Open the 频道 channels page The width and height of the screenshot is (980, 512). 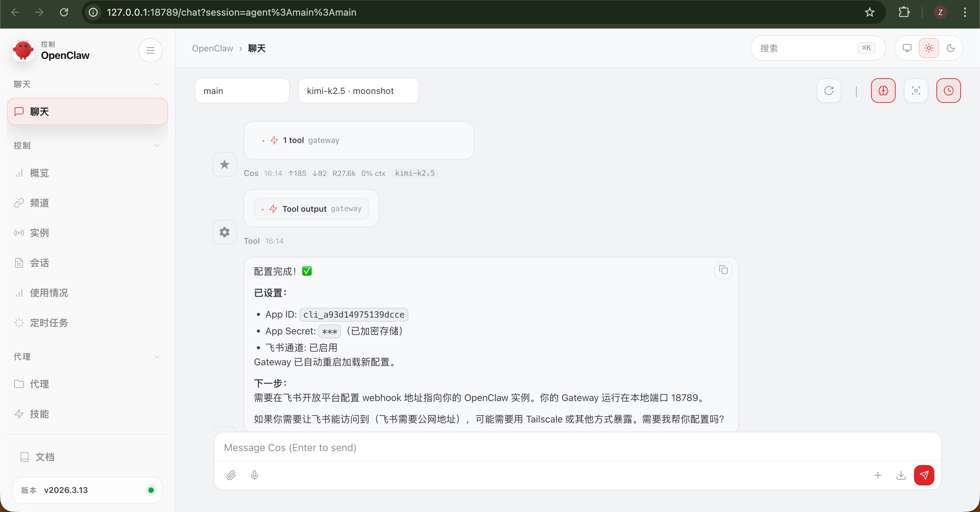click(x=87, y=203)
